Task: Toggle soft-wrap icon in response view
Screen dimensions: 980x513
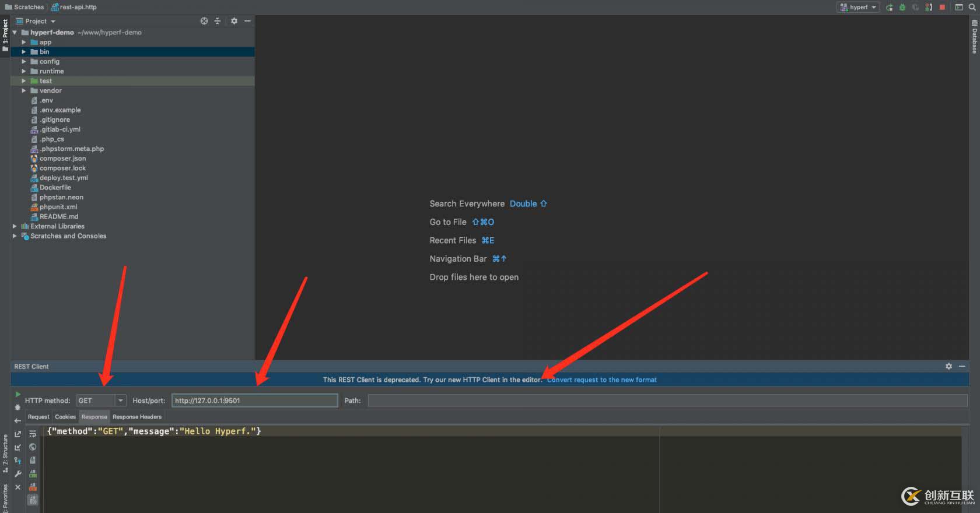Action: 33,434
